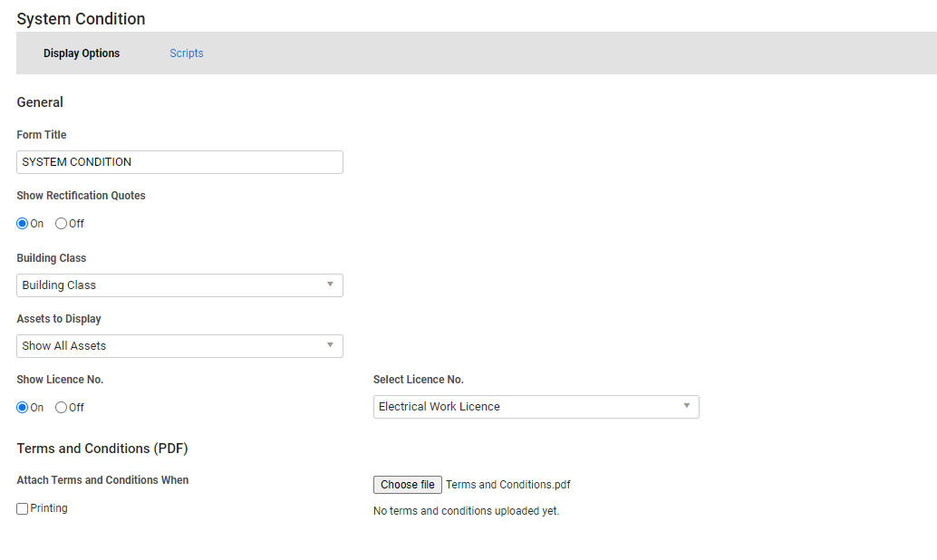The width and height of the screenshot is (937, 560).
Task: Open the Building Class combo box
Action: click(x=179, y=285)
